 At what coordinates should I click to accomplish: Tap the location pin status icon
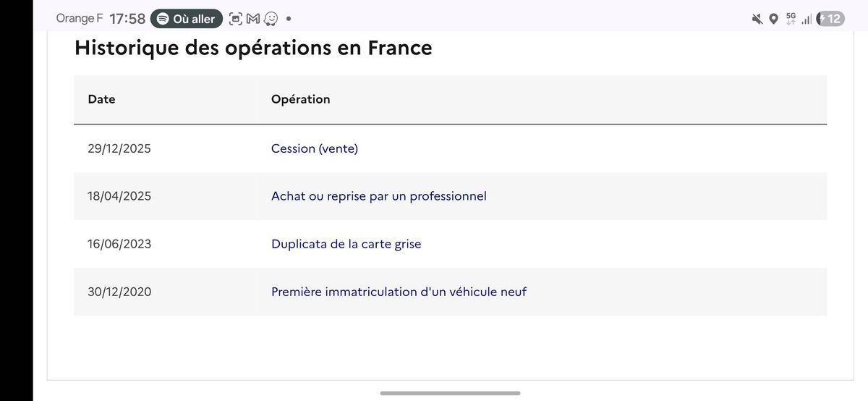coord(773,19)
